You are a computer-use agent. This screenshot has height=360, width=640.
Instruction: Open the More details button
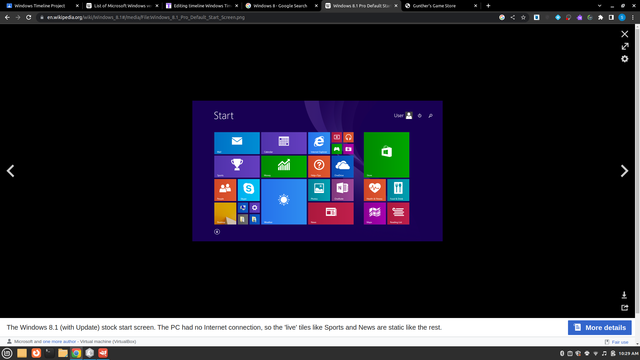click(x=600, y=327)
